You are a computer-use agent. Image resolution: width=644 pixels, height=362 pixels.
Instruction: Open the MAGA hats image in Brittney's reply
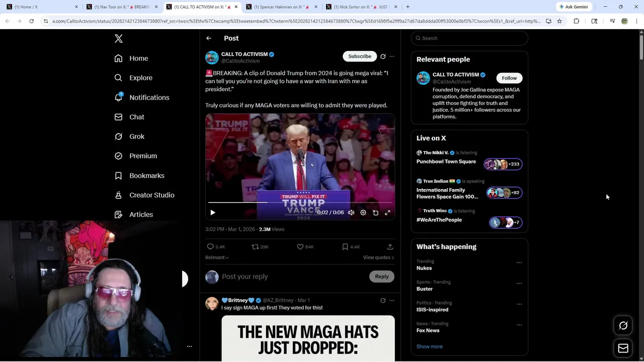point(308,338)
